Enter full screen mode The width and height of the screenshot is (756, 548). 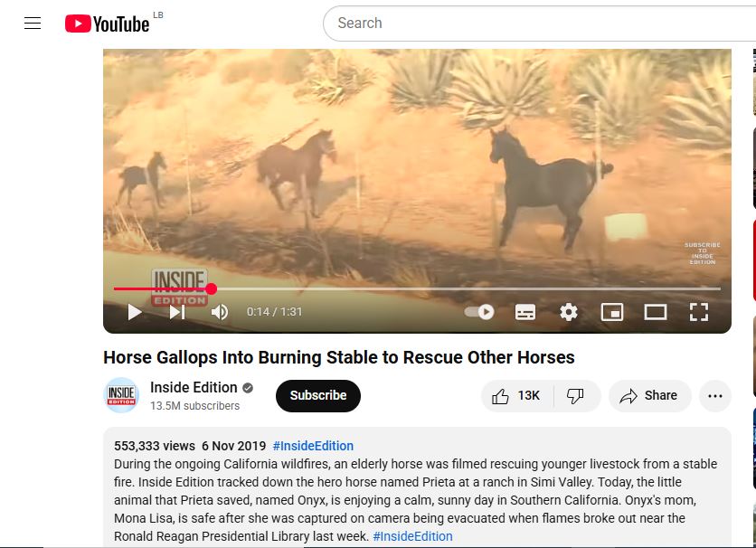tap(699, 312)
